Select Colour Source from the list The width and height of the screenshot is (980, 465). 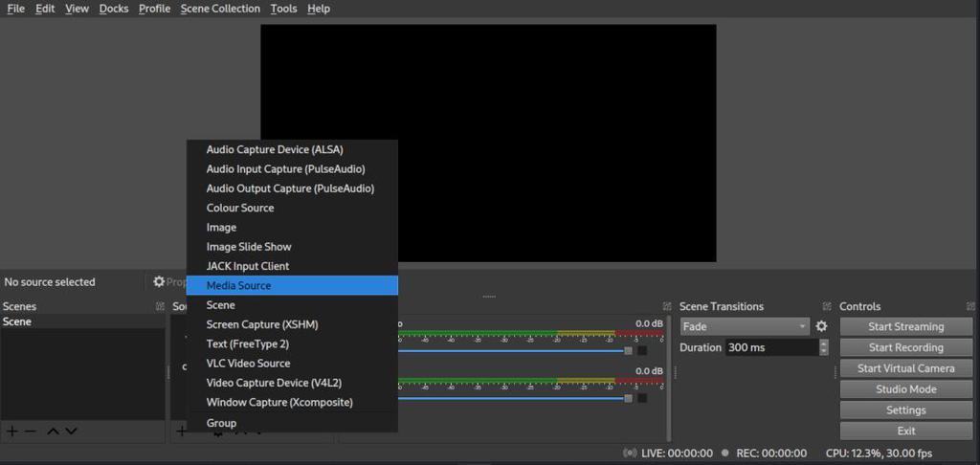pyautogui.click(x=293, y=208)
